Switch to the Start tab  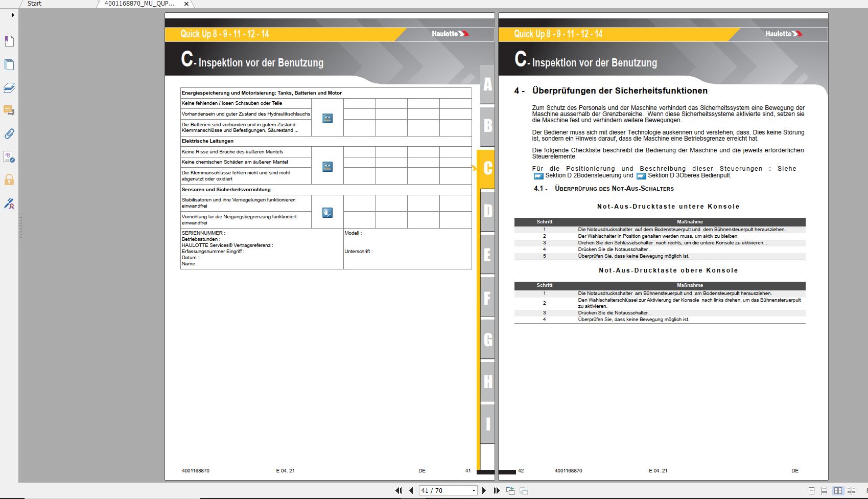pyautogui.click(x=35, y=4)
